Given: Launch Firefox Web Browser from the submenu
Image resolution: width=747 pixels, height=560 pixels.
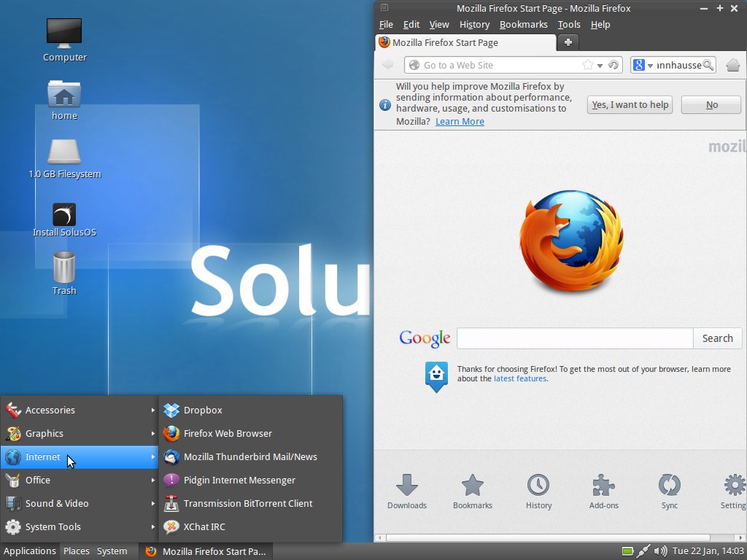Looking at the screenshot, I should click(x=251, y=433).
